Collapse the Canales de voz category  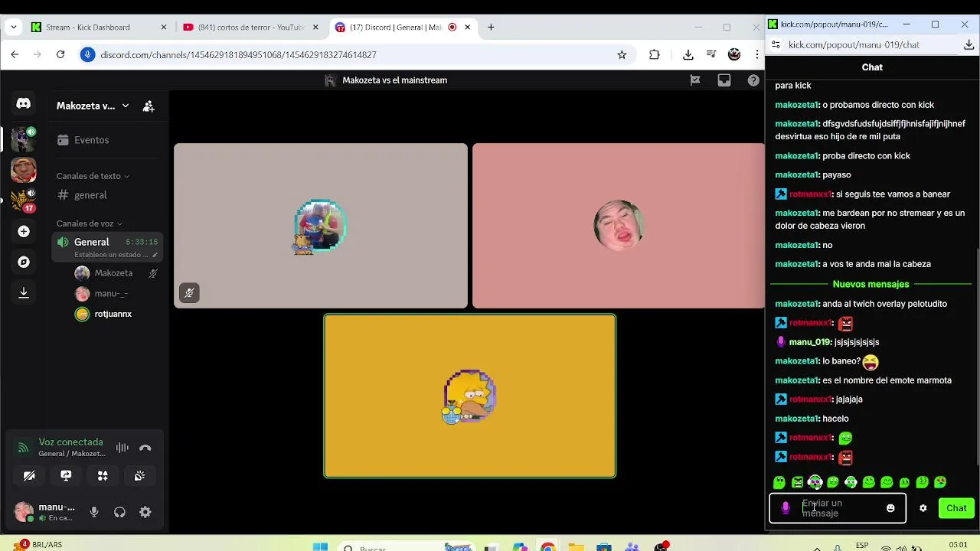click(x=90, y=223)
